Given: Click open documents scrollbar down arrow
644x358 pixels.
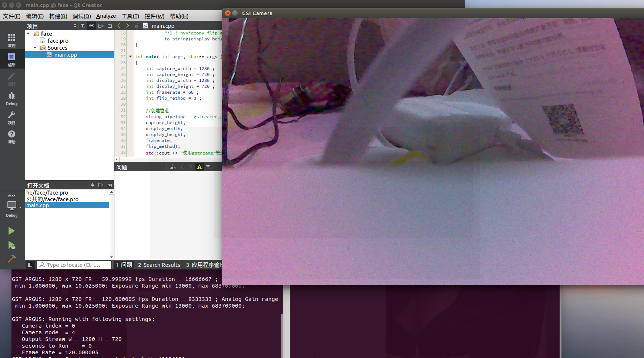Looking at the screenshot, I should (111, 257).
